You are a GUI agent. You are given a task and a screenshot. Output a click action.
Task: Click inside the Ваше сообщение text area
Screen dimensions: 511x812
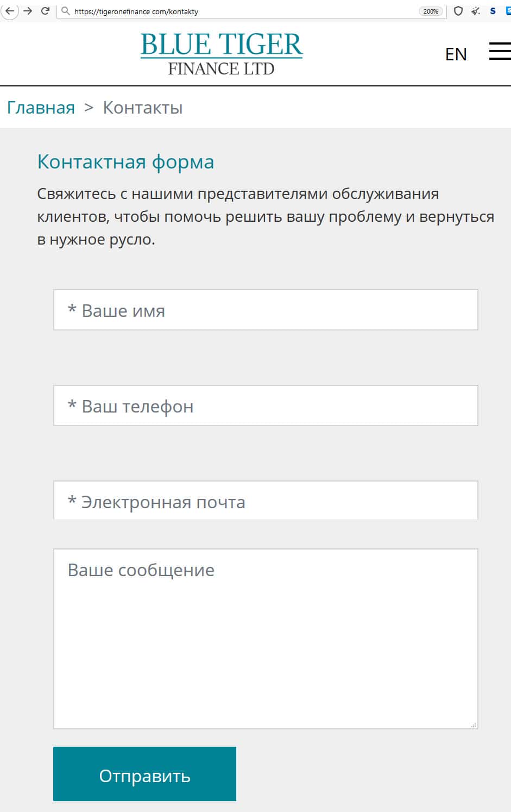pyautogui.click(x=266, y=639)
